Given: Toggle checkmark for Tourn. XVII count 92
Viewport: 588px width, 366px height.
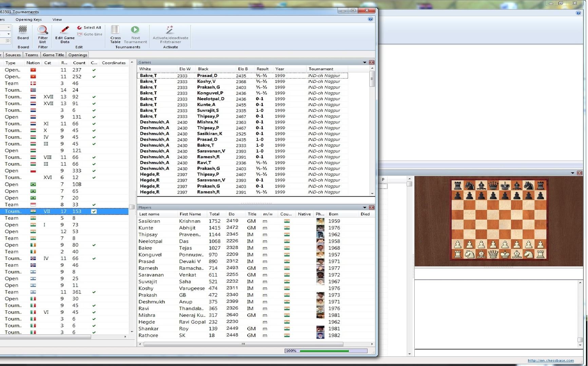Looking at the screenshot, I should click(94, 97).
